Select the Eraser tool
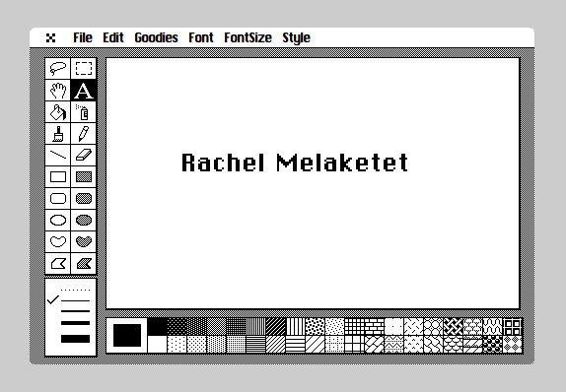566x392 pixels. coord(84,155)
